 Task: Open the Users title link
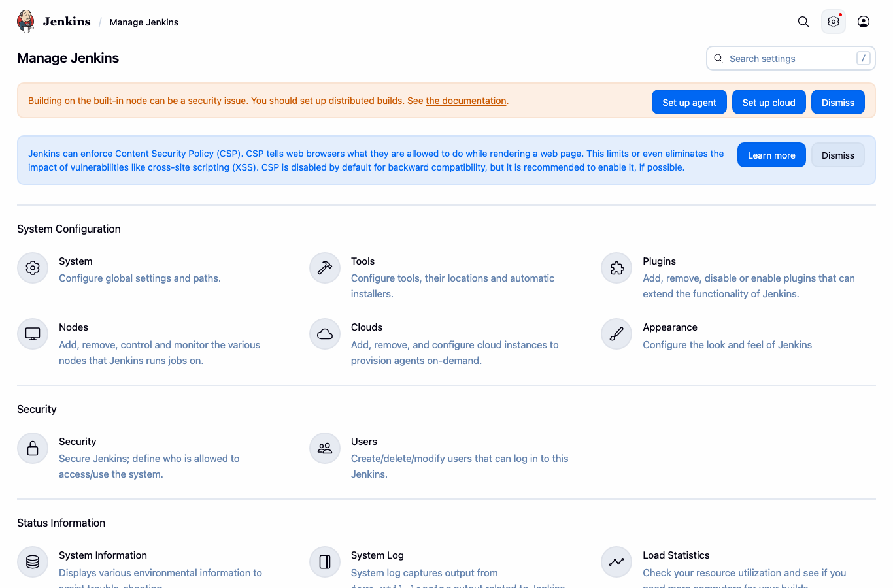tap(364, 442)
